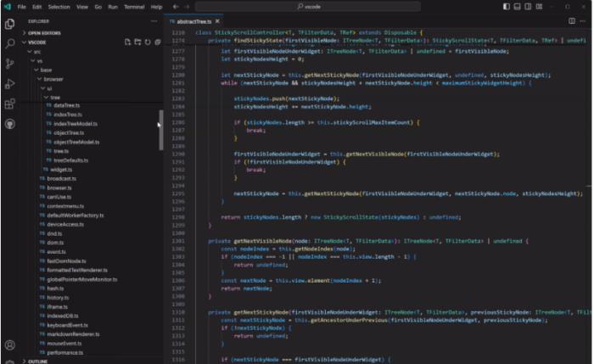Open the Search view in activity bar
594x364 pixels.
[9, 42]
